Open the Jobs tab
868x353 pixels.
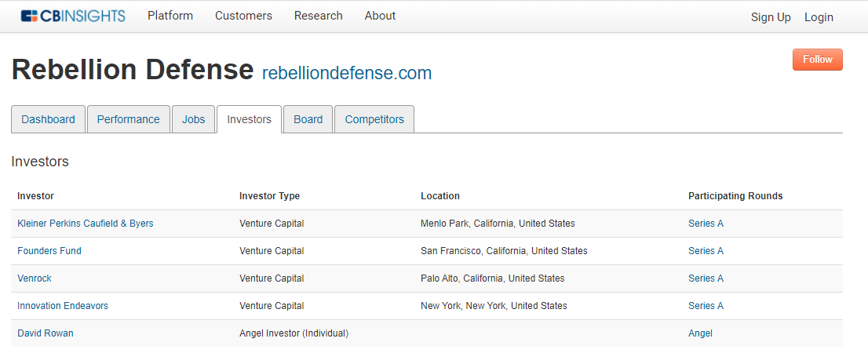pos(193,119)
